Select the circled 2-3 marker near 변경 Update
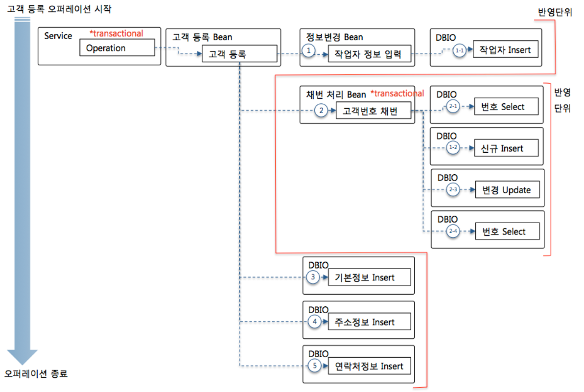The image size is (584, 392). 454,190
